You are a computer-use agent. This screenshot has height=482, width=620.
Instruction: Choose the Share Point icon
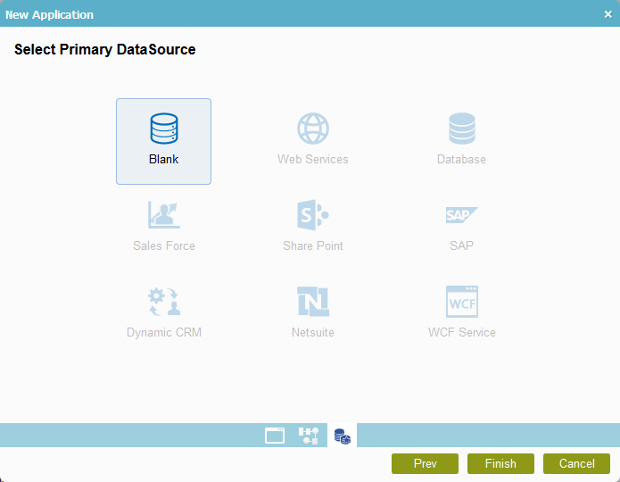(x=313, y=215)
